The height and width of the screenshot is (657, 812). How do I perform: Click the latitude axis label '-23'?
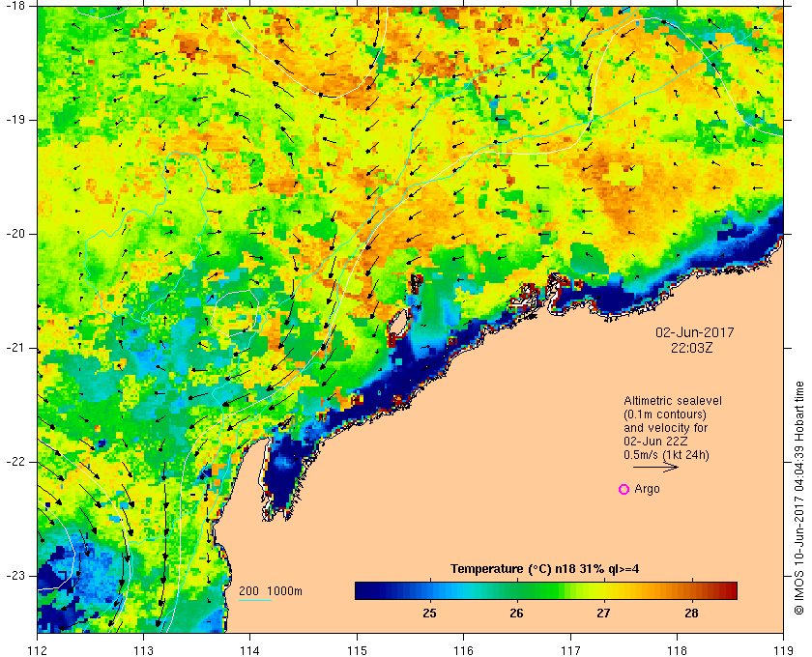click(x=14, y=576)
